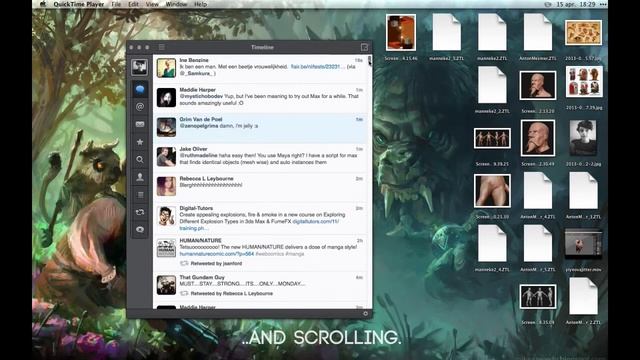Open the Profile person icon
This screenshot has height=360, width=640.
pos(140,177)
